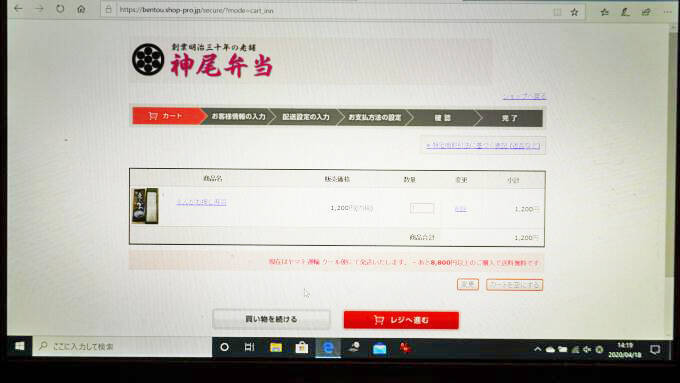The width and height of the screenshot is (680, 383).
Task: Open the Mail app on taskbar
Action: 379,348
